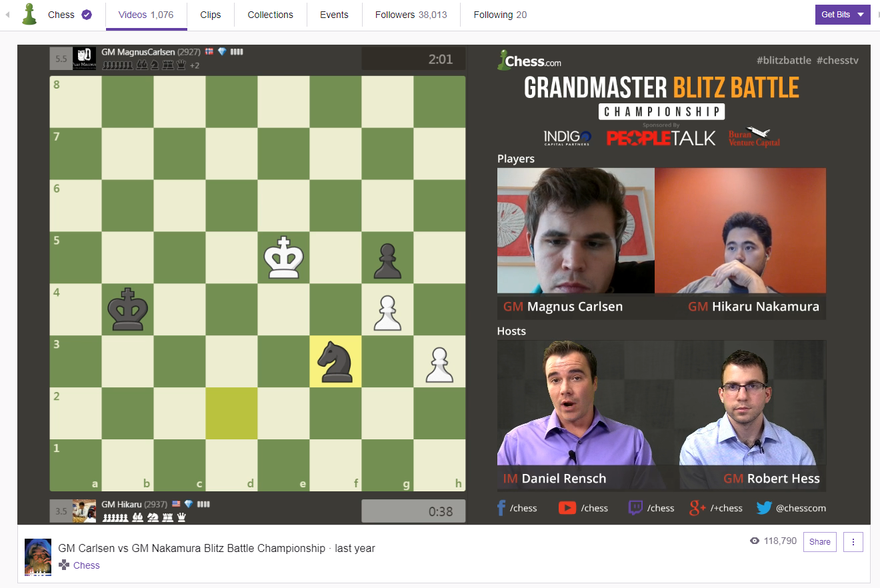Click the white king on the board

pyautogui.click(x=284, y=257)
